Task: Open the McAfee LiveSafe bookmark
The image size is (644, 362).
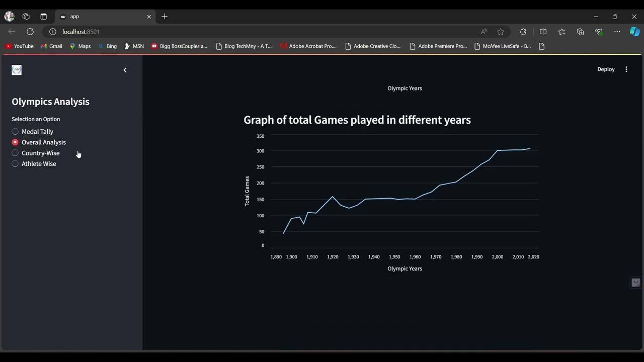Action: coord(502,46)
